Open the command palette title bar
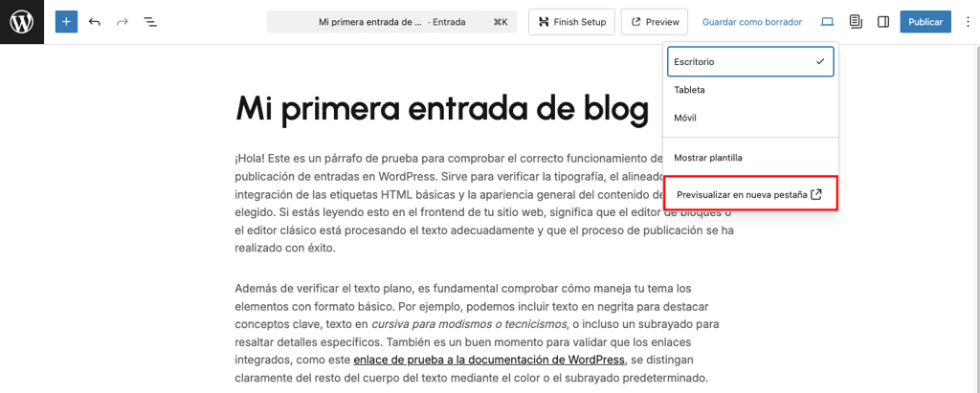 coord(391,22)
